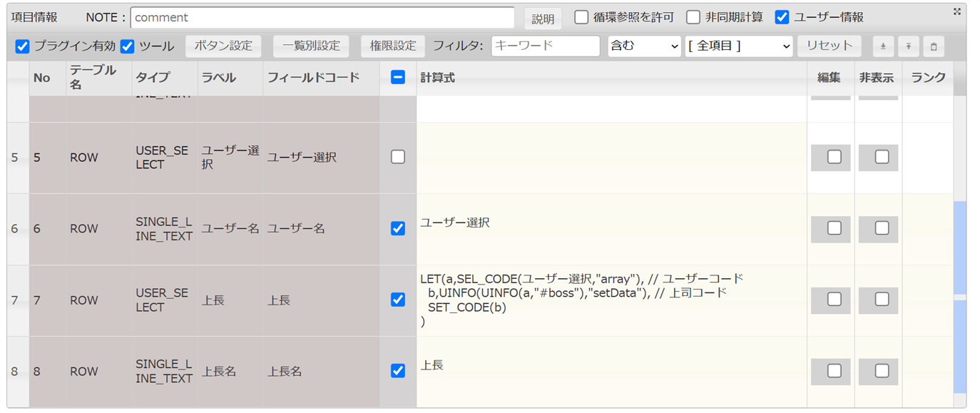Disable the プラグイン有効 checkbox
The height and width of the screenshot is (413, 980).
[x=23, y=46]
